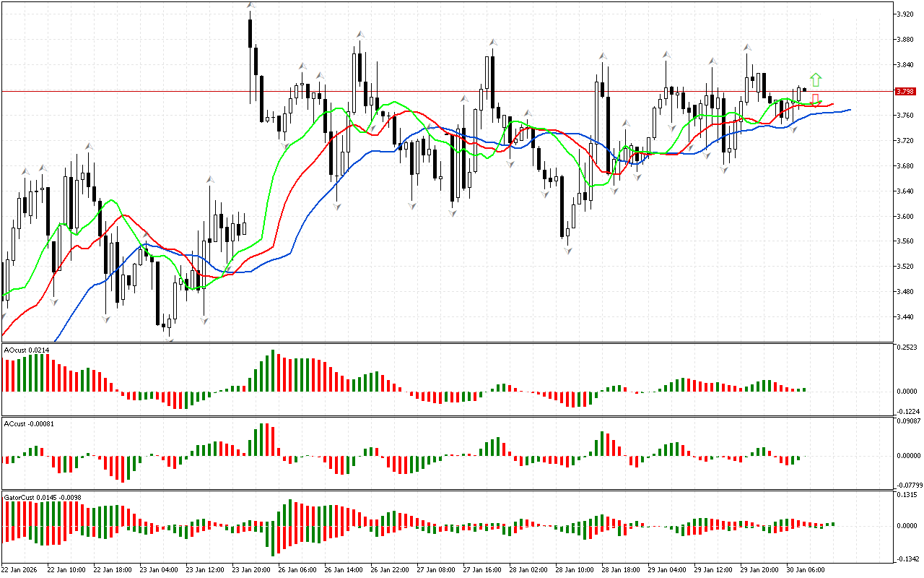Select the tallest green bar in AOcust histogram
924x578 pixels.
coord(272,370)
